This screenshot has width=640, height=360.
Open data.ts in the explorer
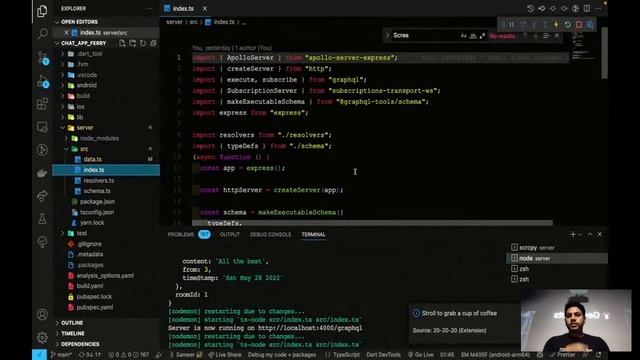click(x=93, y=160)
